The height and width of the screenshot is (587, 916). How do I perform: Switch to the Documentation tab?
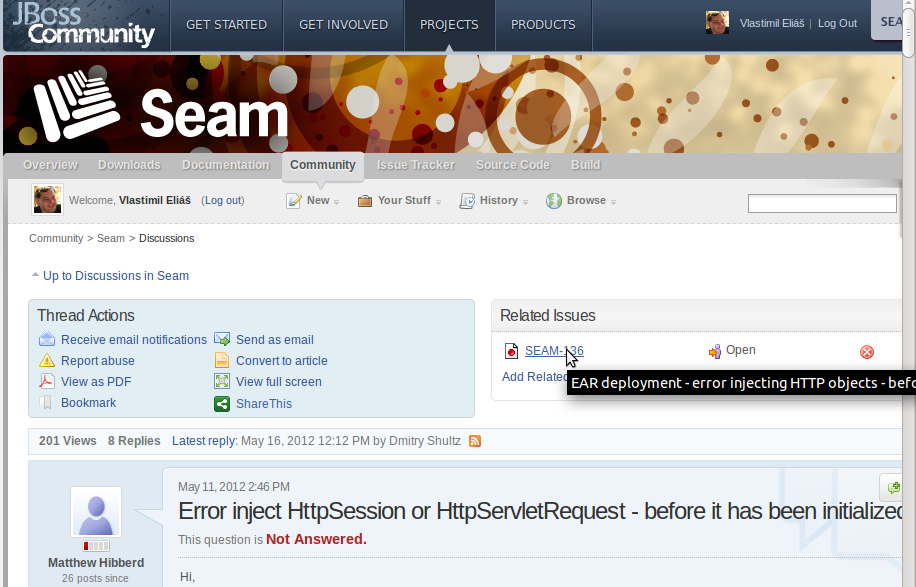pyautogui.click(x=225, y=165)
